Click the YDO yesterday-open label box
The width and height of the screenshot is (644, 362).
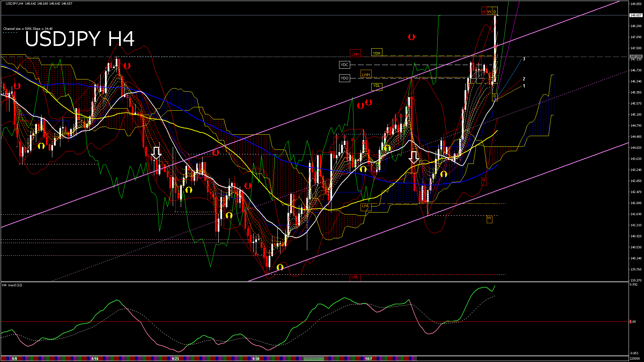(x=344, y=78)
